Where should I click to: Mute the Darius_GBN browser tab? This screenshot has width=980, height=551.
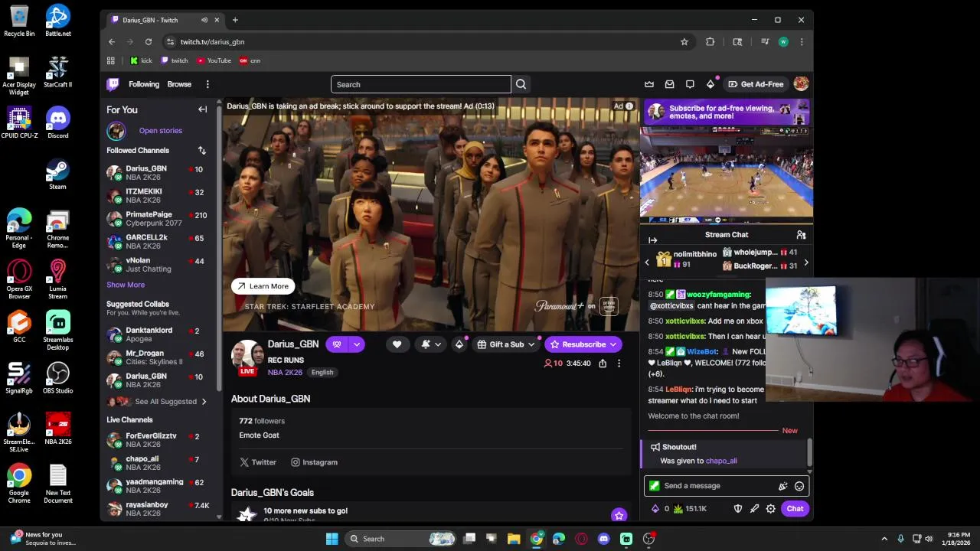(x=204, y=20)
